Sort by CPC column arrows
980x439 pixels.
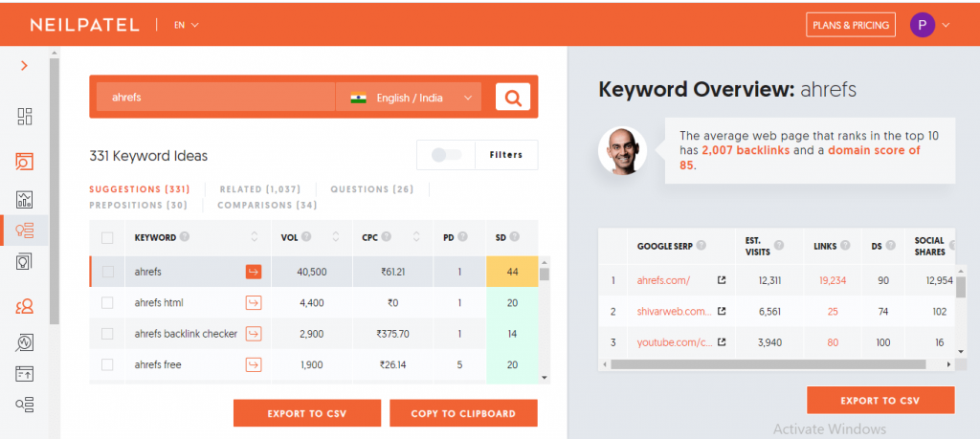pos(416,237)
